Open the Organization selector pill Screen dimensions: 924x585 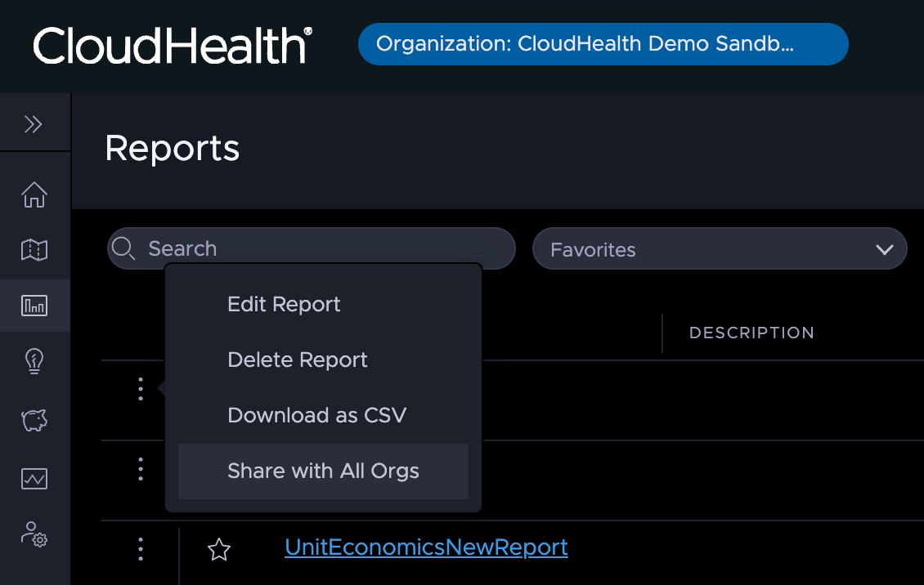(603, 44)
